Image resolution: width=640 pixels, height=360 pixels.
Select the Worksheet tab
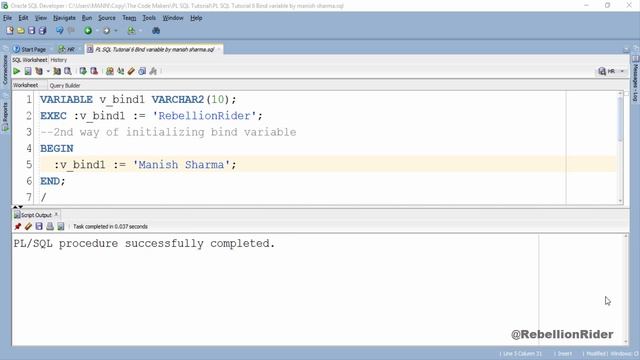[x=25, y=85]
